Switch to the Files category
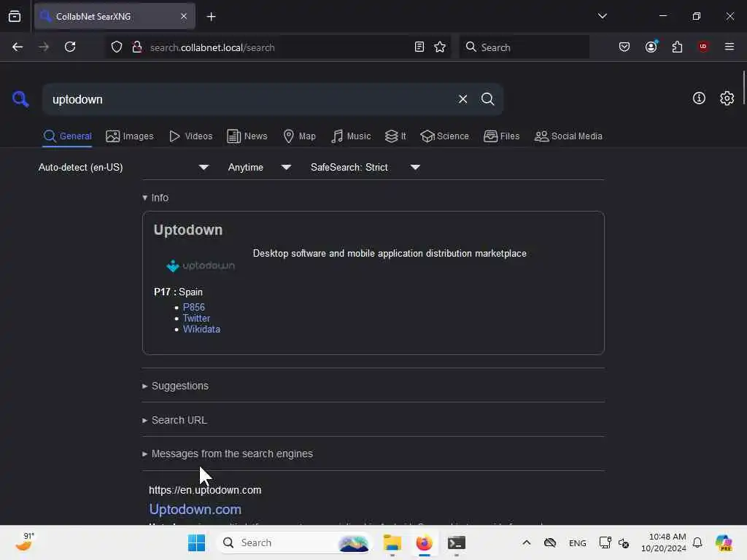747x560 pixels. click(501, 136)
